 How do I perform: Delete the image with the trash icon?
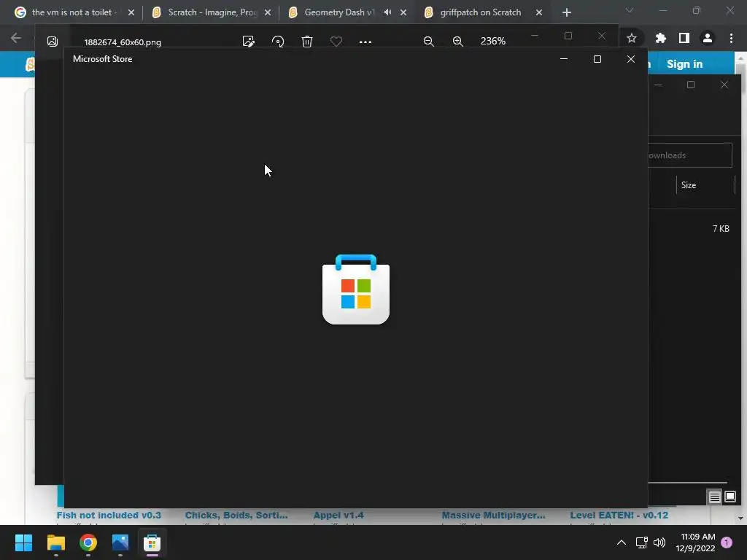[x=307, y=42]
